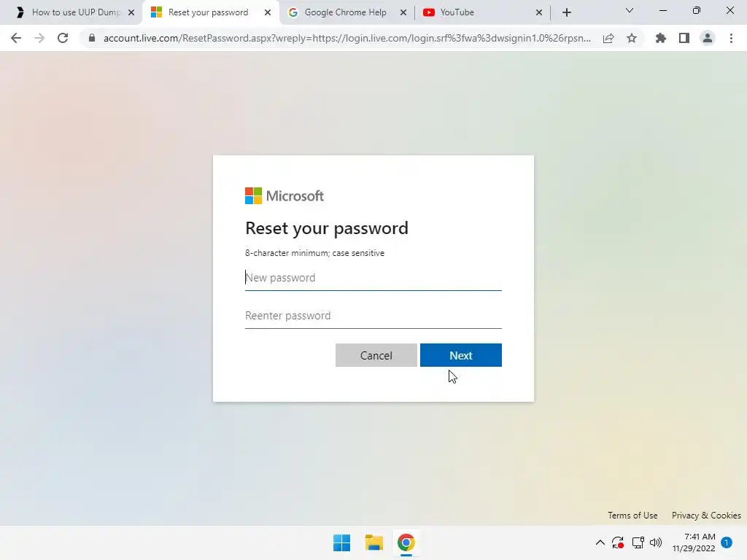
Task: Close the How to use UUP Dump tab
Action: (131, 12)
